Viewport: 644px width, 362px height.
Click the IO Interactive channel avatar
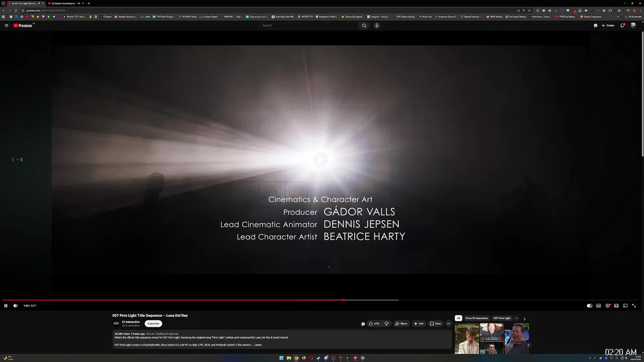click(116, 323)
